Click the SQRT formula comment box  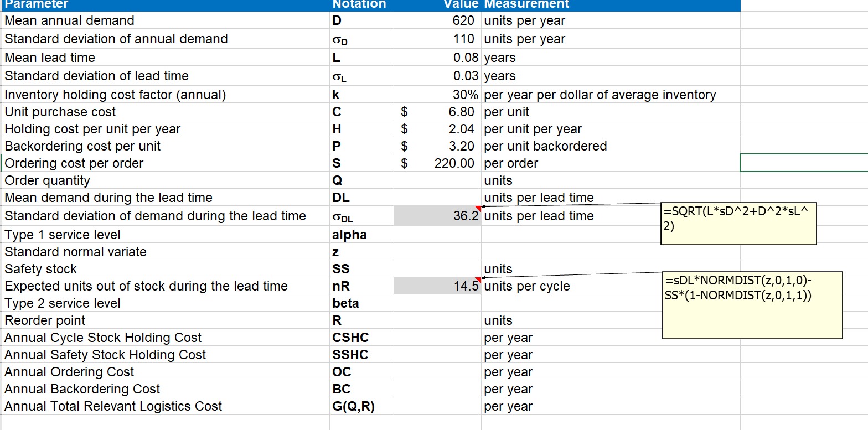pos(739,224)
